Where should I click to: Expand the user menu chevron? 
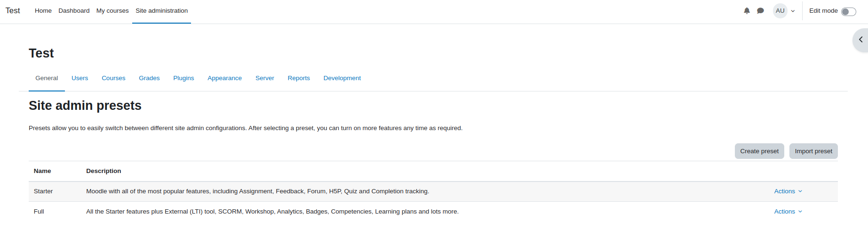pyautogui.click(x=793, y=11)
